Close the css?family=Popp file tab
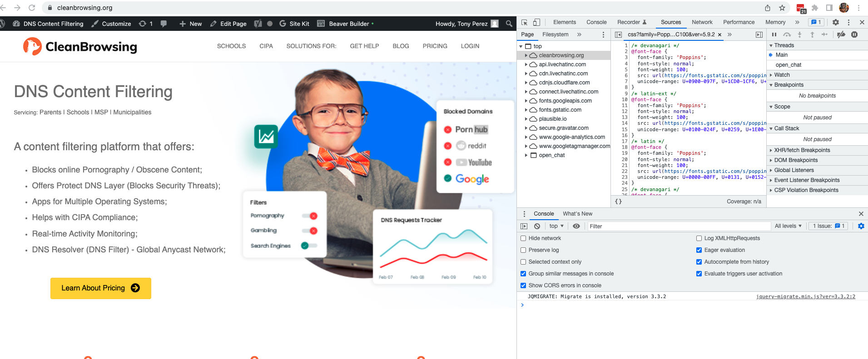The height and width of the screenshot is (359, 868). (x=719, y=34)
